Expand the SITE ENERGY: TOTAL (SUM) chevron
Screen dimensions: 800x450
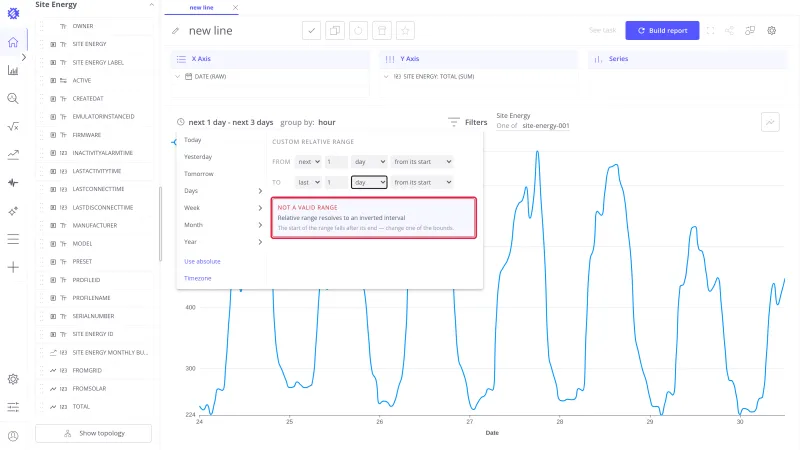coord(386,77)
